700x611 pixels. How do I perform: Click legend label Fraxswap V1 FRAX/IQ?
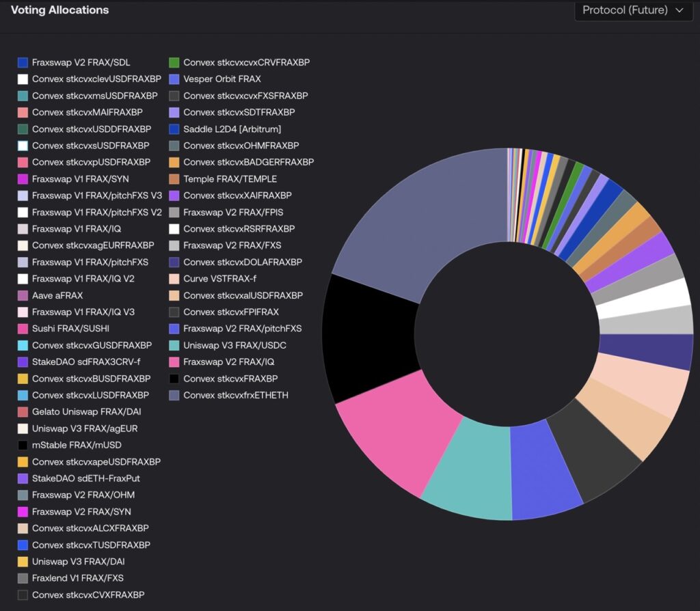tap(77, 229)
